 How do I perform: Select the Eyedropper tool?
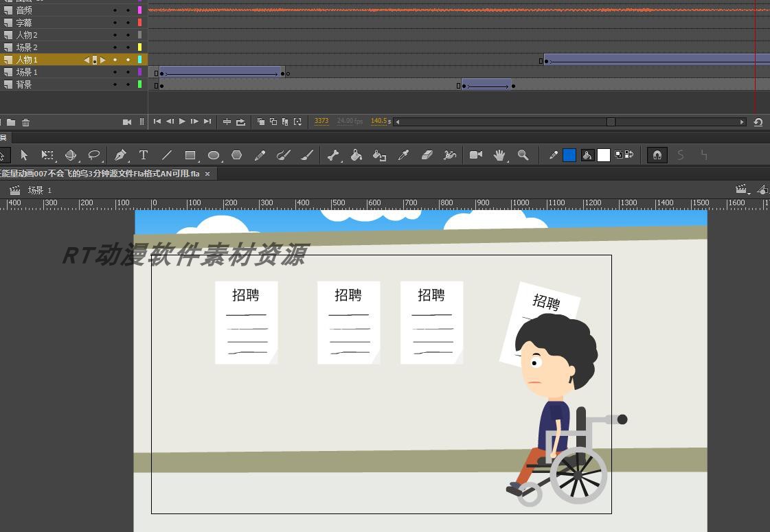click(404, 155)
